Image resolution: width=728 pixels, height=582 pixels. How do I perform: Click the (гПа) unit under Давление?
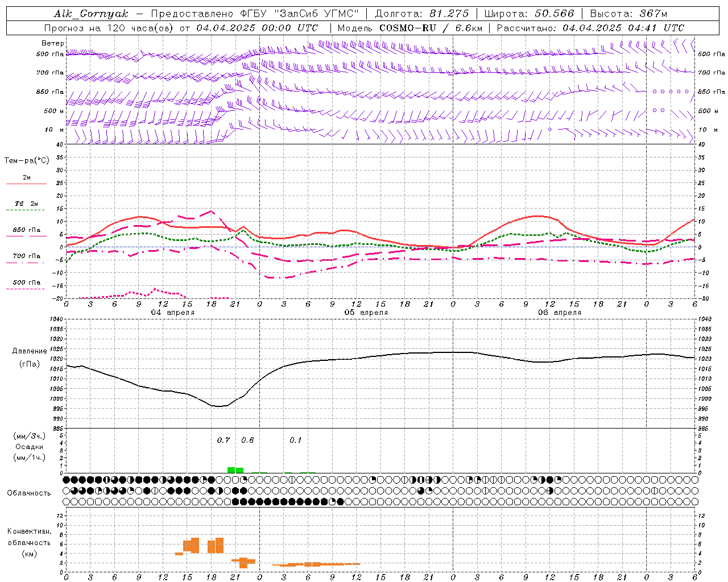click(x=30, y=364)
